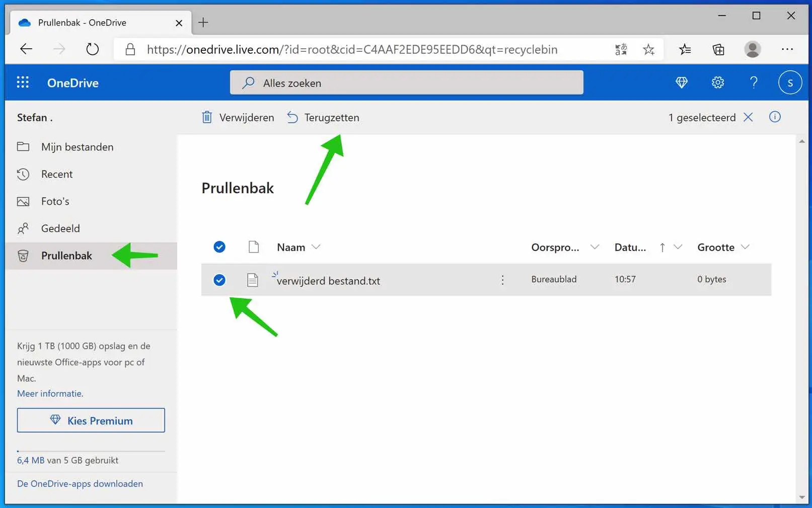Image resolution: width=812 pixels, height=508 pixels.
Task: Click the Bureaublad original location cell
Action: pos(554,279)
